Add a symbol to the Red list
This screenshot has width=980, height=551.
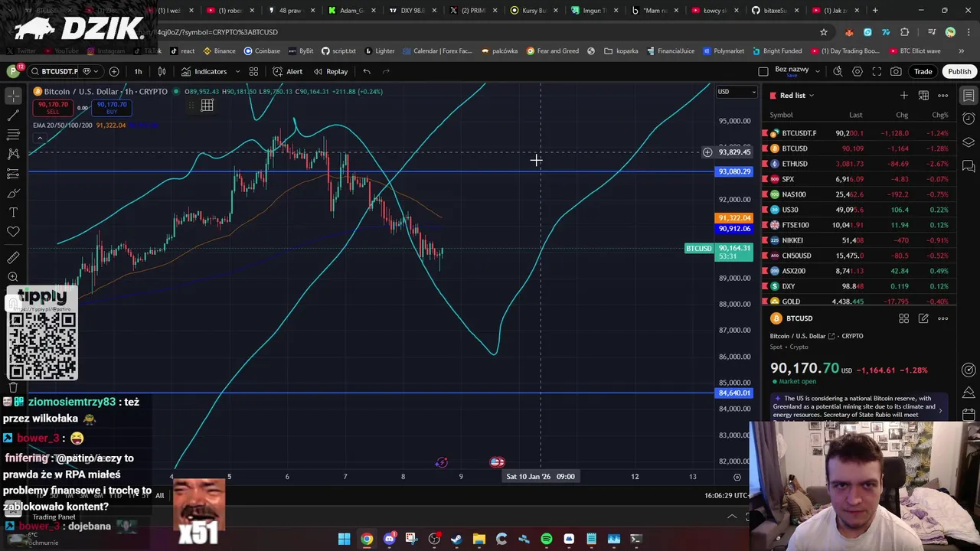(904, 95)
